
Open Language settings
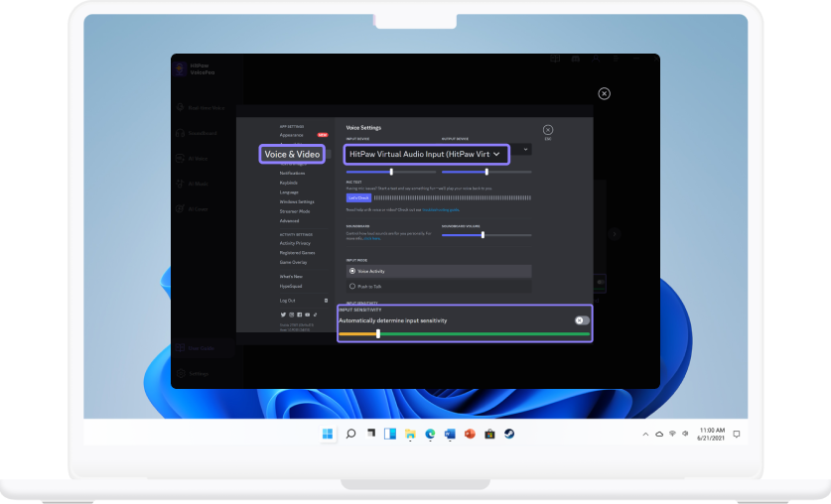pos(289,192)
